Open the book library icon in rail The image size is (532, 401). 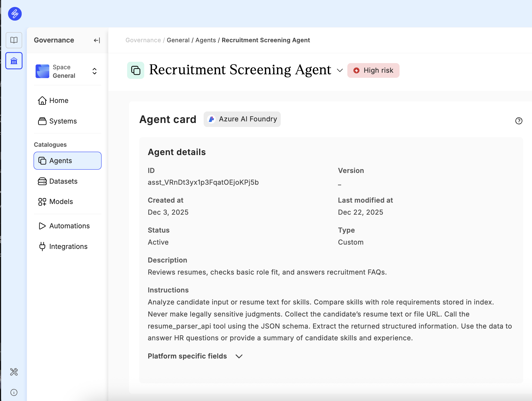(14, 40)
